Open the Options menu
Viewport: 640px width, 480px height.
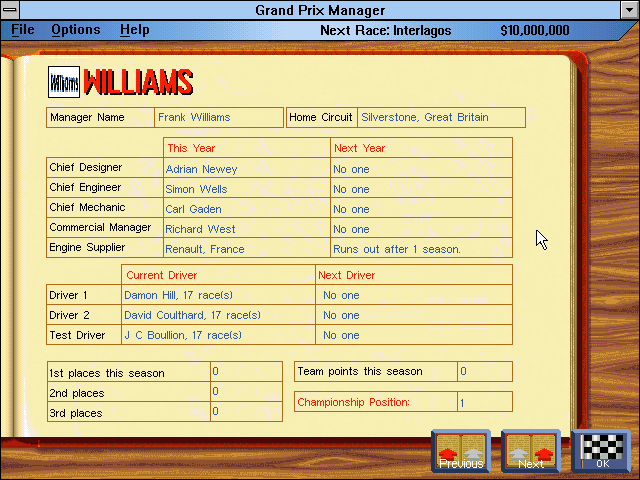coord(76,30)
